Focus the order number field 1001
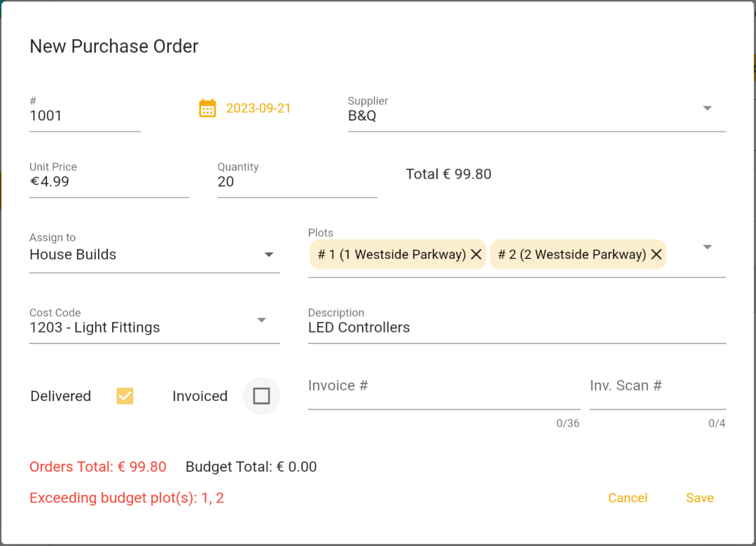Image resolution: width=756 pixels, height=546 pixels. pyautogui.click(x=84, y=116)
